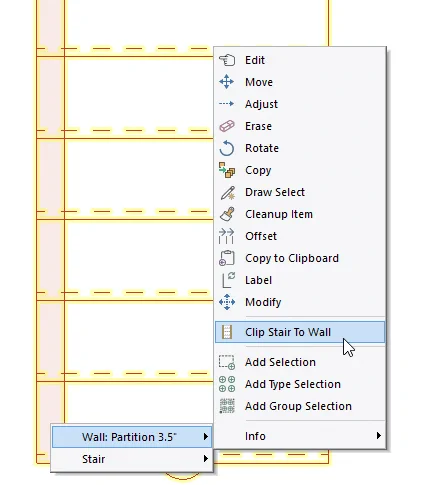Viewport: 424px width, 485px height.
Task: Expand the Wall: Partition 3.5" submenu arrow
Action: 206,437
